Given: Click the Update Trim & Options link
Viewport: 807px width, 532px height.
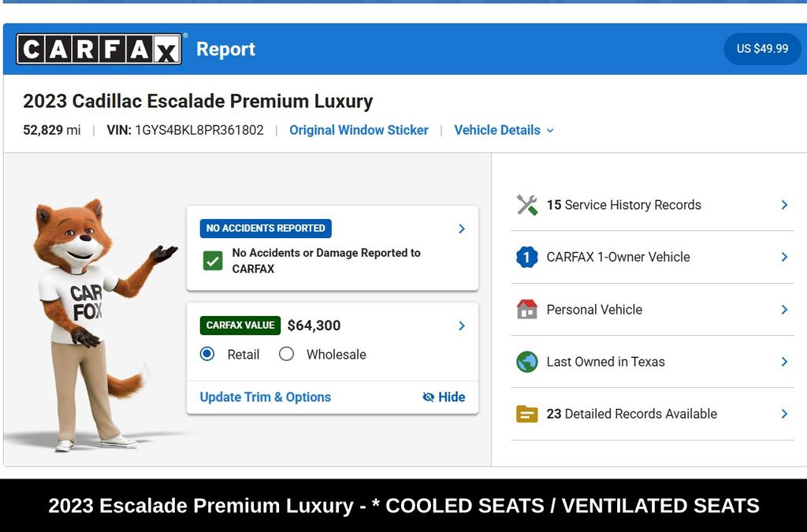Looking at the screenshot, I should [x=265, y=397].
